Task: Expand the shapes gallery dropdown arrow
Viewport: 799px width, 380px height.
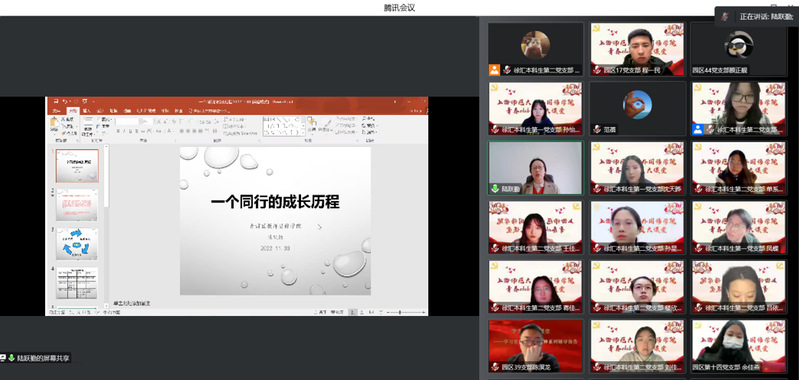Action: [x=303, y=133]
